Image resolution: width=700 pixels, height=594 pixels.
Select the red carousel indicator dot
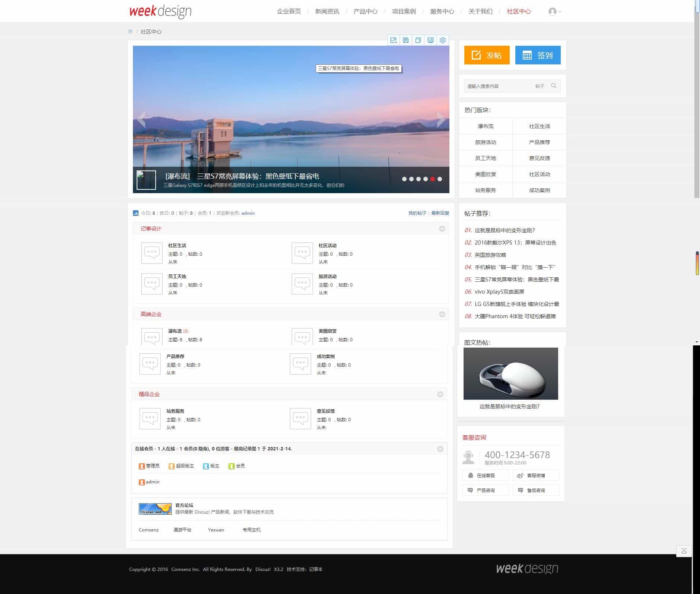click(x=432, y=179)
